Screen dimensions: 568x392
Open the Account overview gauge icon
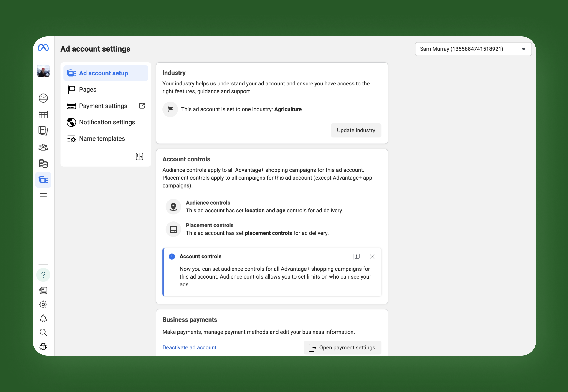43,98
